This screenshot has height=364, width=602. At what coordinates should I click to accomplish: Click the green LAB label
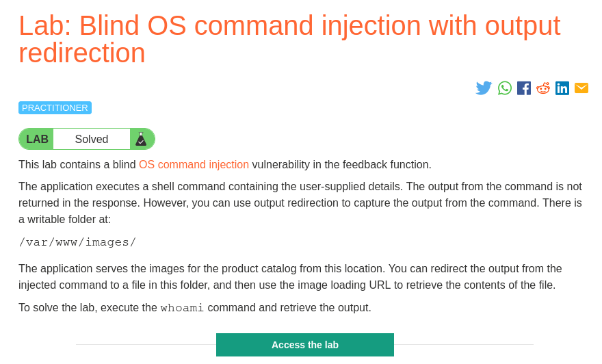[37, 139]
